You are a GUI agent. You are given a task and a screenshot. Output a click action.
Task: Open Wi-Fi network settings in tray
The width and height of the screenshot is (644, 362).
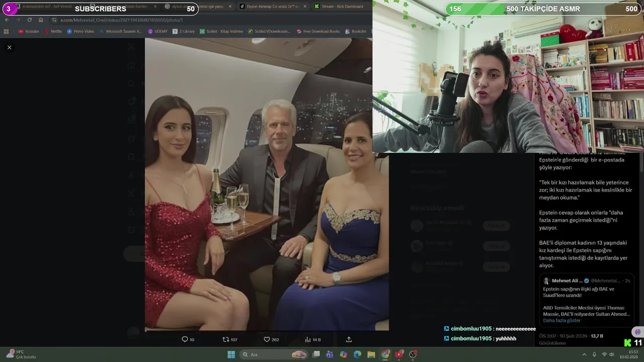604,354
